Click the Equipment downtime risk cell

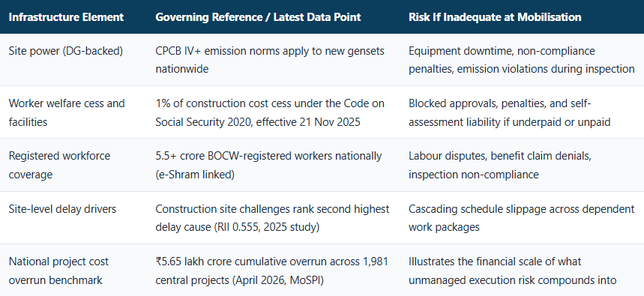pyautogui.click(x=521, y=60)
